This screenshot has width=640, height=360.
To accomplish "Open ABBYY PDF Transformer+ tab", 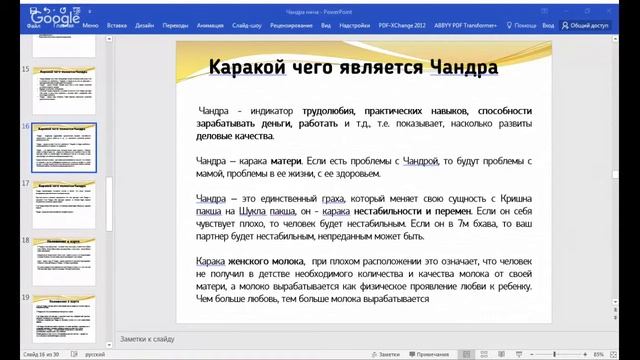I will [x=465, y=25].
